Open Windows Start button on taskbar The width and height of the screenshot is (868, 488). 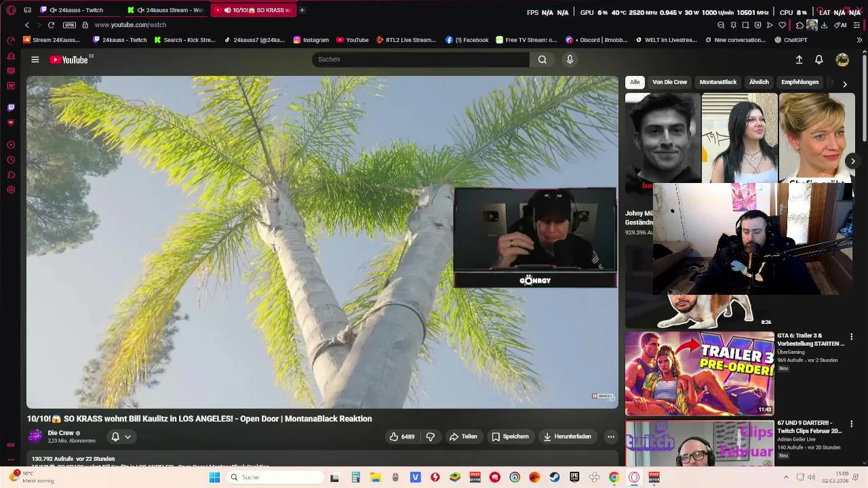pos(214,477)
